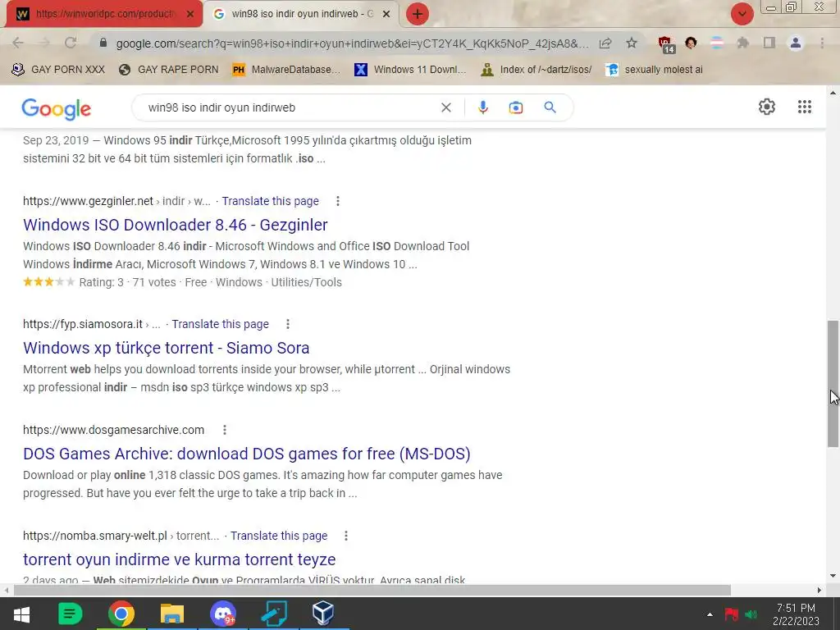Image resolution: width=840 pixels, height=630 pixels.
Task: Open the Index of /~dartz/isos/ bookmark
Action: (536, 69)
